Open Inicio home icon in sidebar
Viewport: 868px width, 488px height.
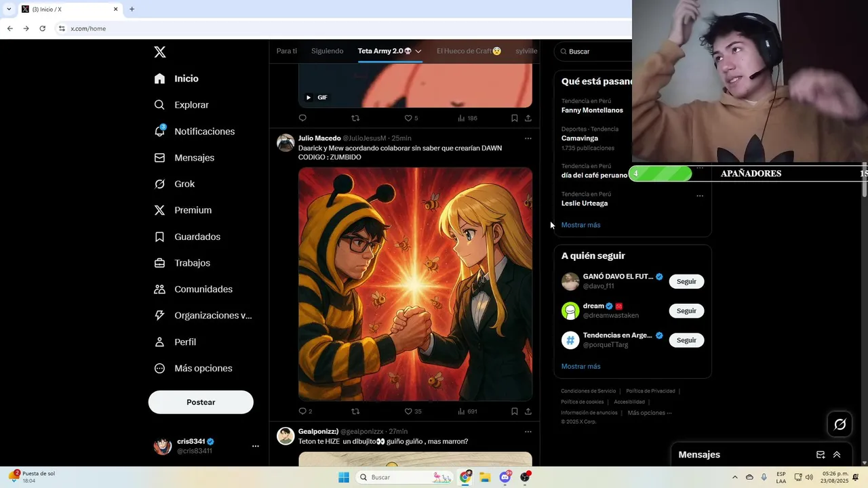pos(159,79)
